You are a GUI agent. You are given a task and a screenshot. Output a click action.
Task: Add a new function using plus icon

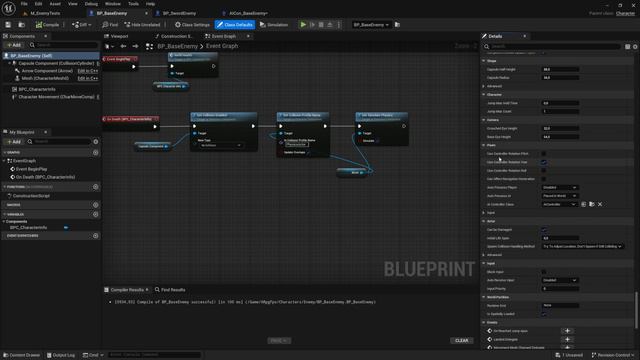(x=96, y=187)
